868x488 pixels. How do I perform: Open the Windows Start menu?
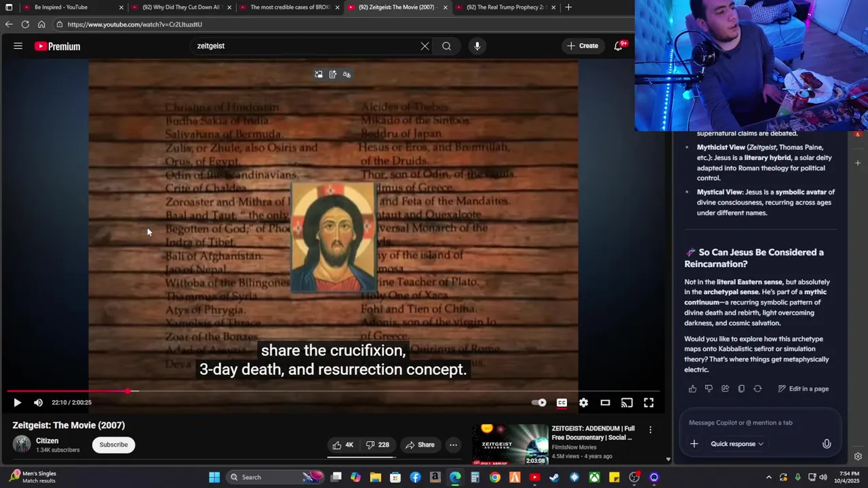pos(214,477)
